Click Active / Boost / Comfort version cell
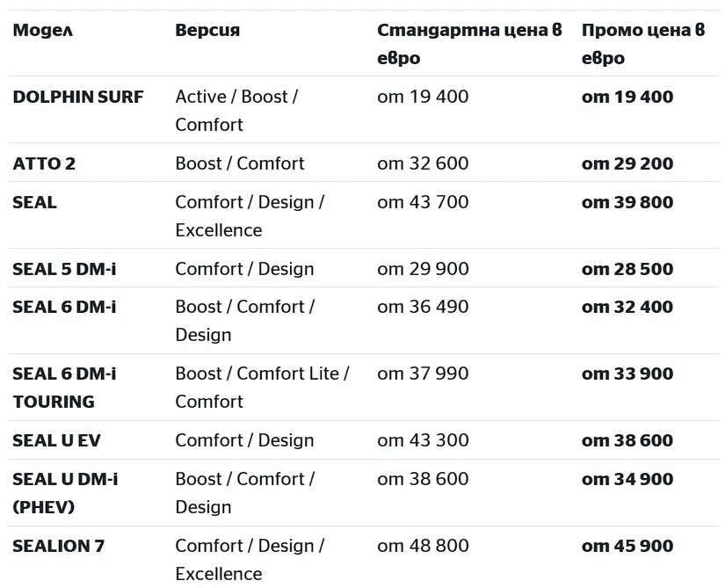Screen dimensions: 725x588 tap(236, 111)
